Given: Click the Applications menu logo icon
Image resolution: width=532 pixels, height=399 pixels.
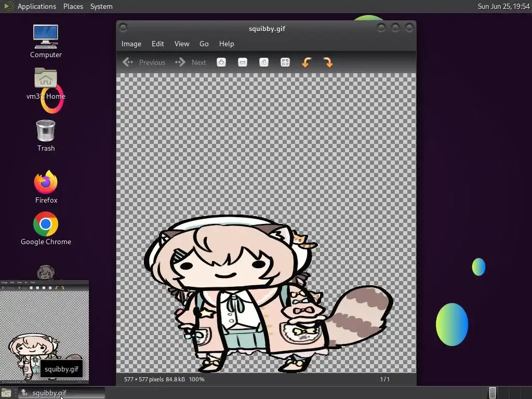Looking at the screenshot, I should (x=8, y=6).
